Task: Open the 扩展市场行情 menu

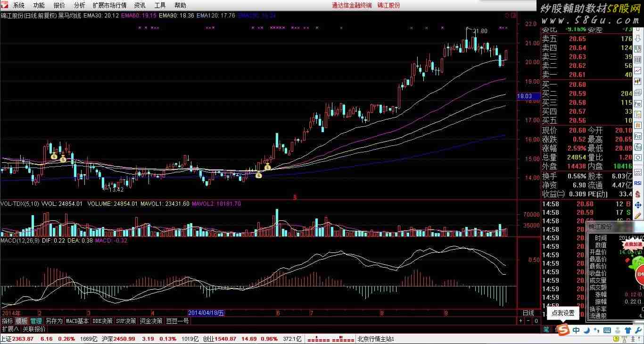Action: (109, 5)
